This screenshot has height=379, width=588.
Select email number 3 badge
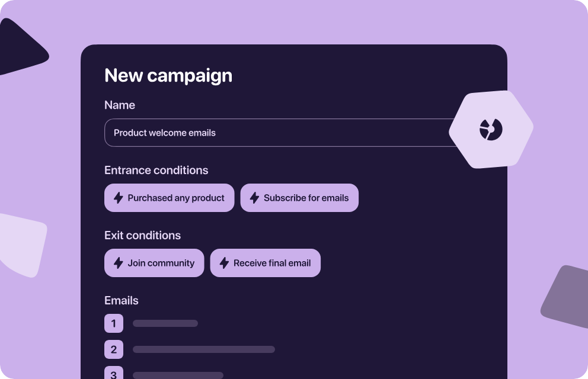pos(114,372)
